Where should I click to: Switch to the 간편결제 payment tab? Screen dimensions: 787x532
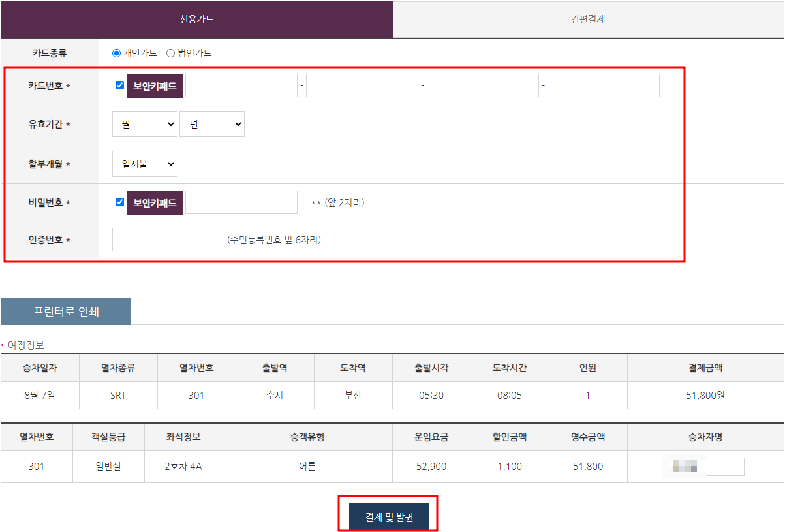point(589,20)
